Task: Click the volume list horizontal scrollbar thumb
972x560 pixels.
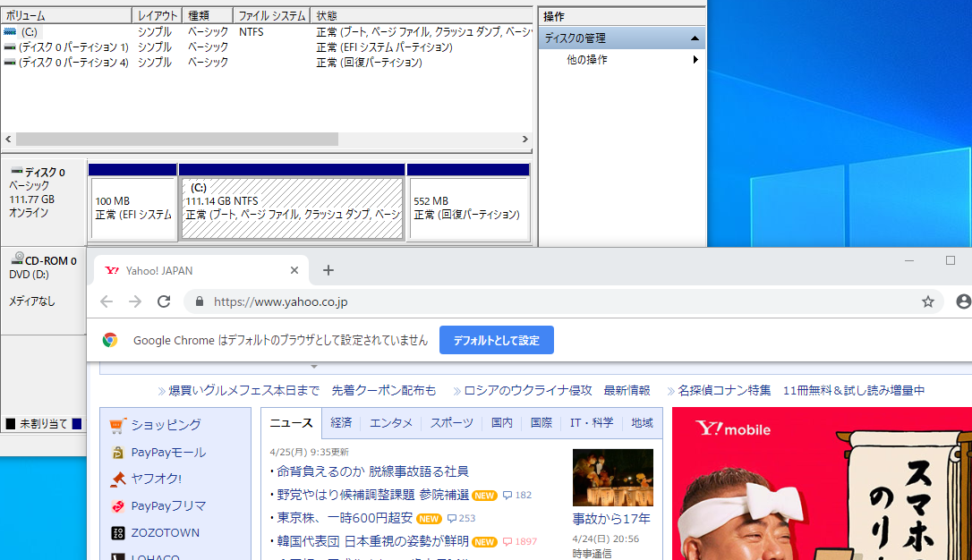Action: pos(177,140)
